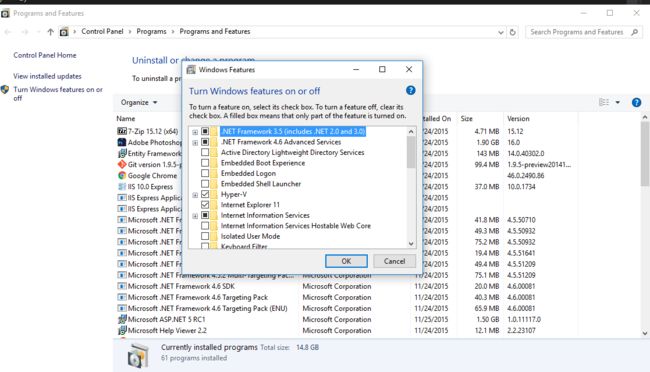Open the view options dropdown arrow

click(x=617, y=102)
